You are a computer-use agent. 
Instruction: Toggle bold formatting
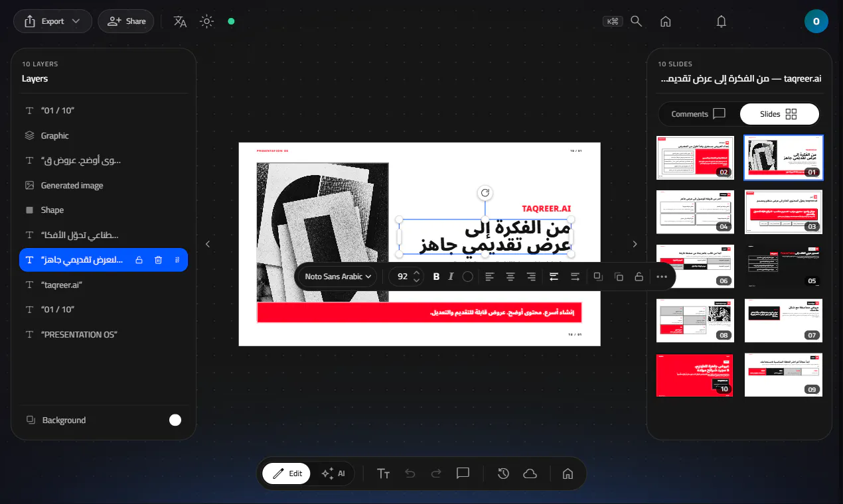436,277
